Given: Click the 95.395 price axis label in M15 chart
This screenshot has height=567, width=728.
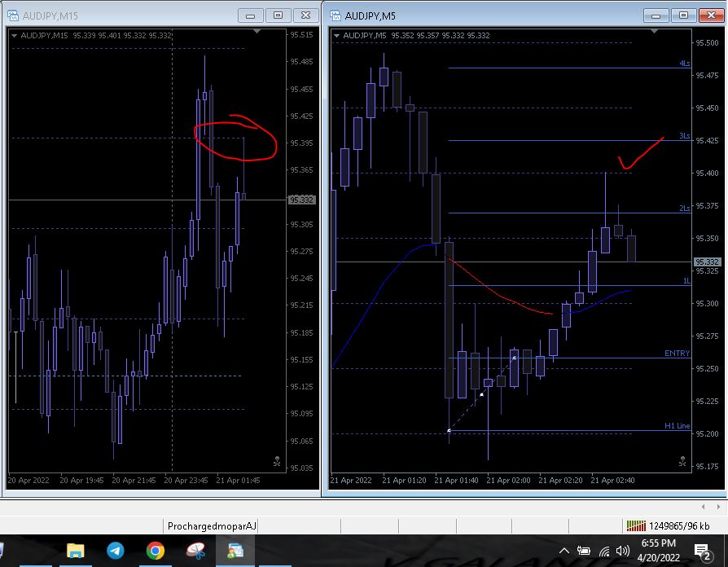Looking at the screenshot, I should click(x=302, y=143).
